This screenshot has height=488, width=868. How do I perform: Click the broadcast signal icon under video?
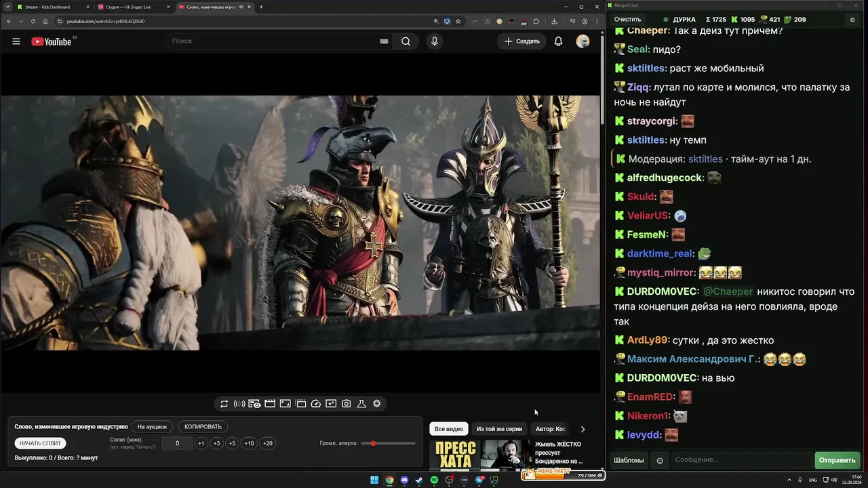[239, 404]
